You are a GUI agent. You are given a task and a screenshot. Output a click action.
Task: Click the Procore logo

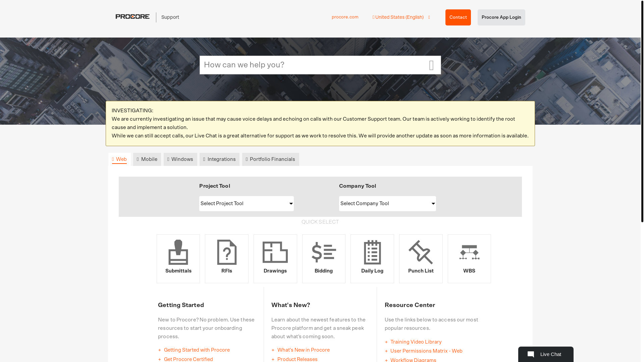click(x=132, y=16)
